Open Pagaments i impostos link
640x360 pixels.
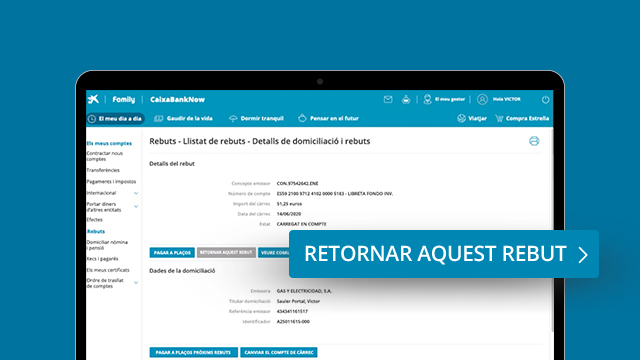(x=111, y=181)
